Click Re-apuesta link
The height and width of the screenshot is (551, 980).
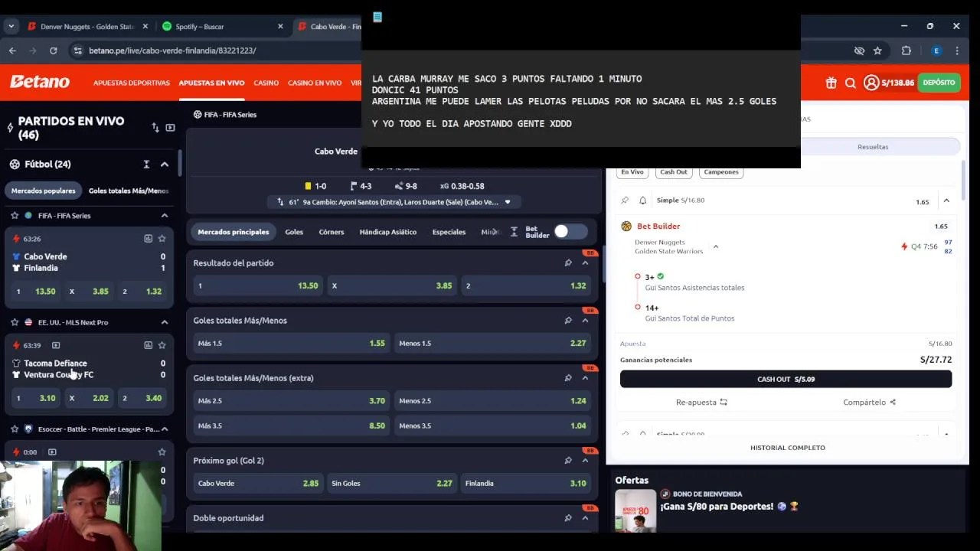[701, 403]
